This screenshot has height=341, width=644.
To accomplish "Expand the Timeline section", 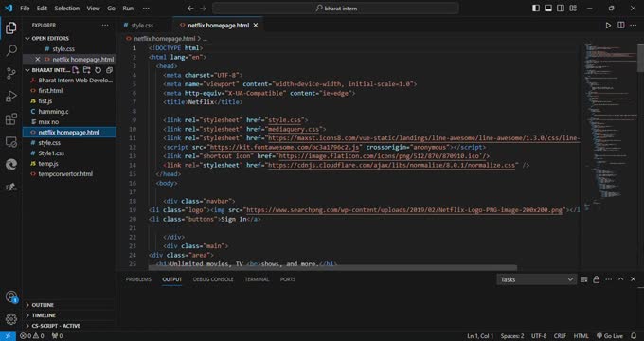I will (44, 315).
